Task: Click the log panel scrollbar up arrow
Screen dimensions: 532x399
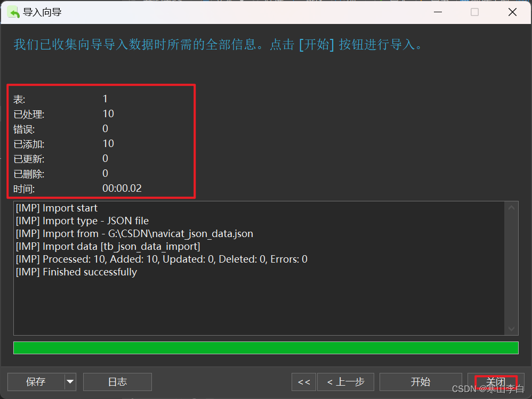Action: pos(511,207)
